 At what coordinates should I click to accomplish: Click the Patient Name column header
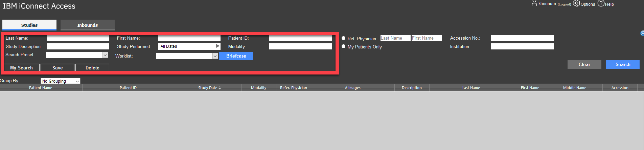click(x=41, y=88)
